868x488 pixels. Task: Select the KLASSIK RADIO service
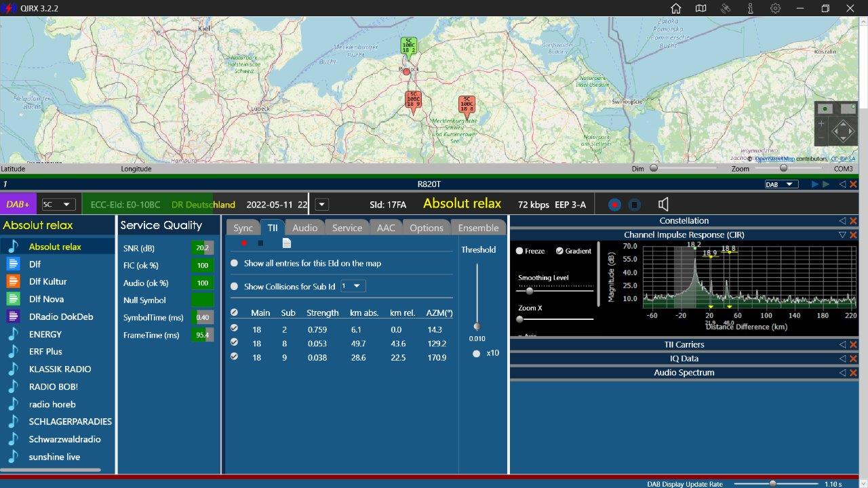pos(60,369)
